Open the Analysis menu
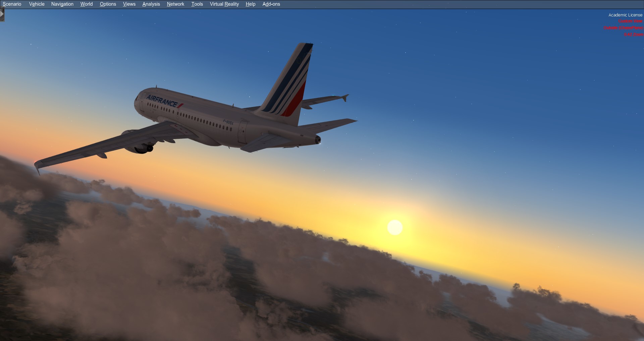644x341 pixels. [151, 4]
